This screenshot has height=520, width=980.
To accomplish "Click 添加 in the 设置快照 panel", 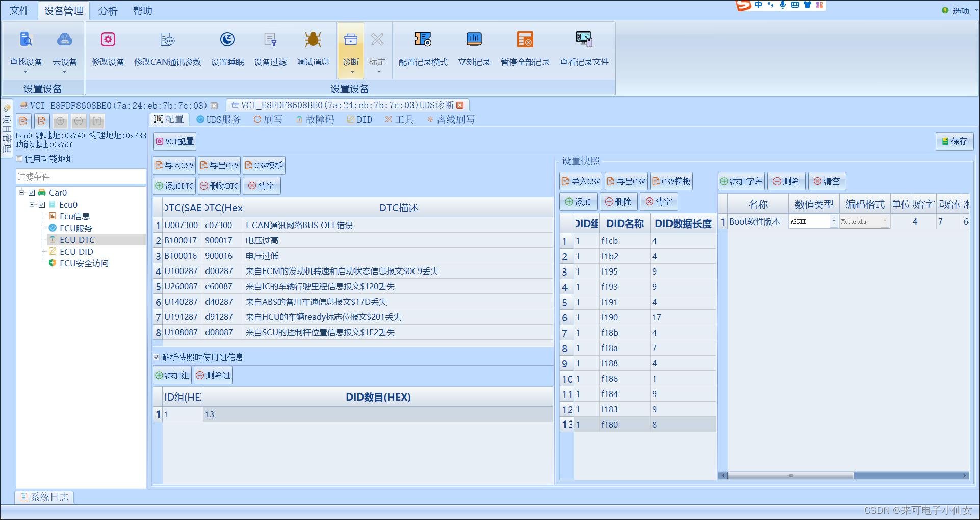I will (x=578, y=202).
